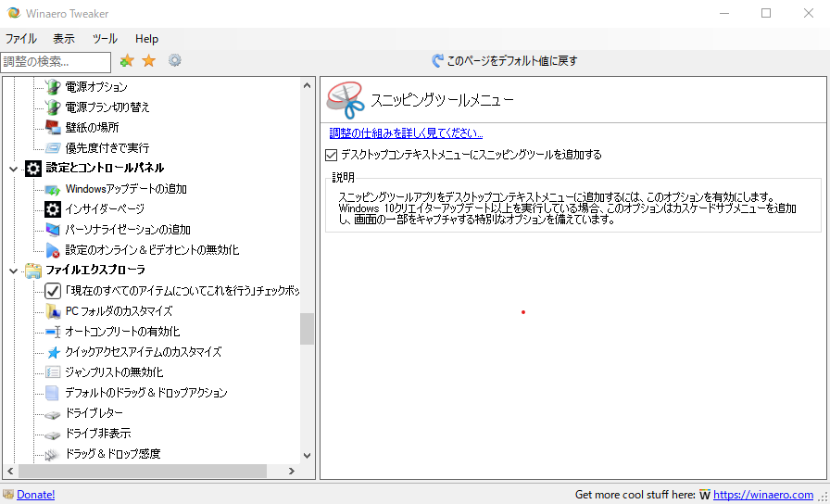Viewport: 830px width, 504px height.
Task: Click the ドラッグ＆ドロップ感度 icon
Action: [53, 454]
